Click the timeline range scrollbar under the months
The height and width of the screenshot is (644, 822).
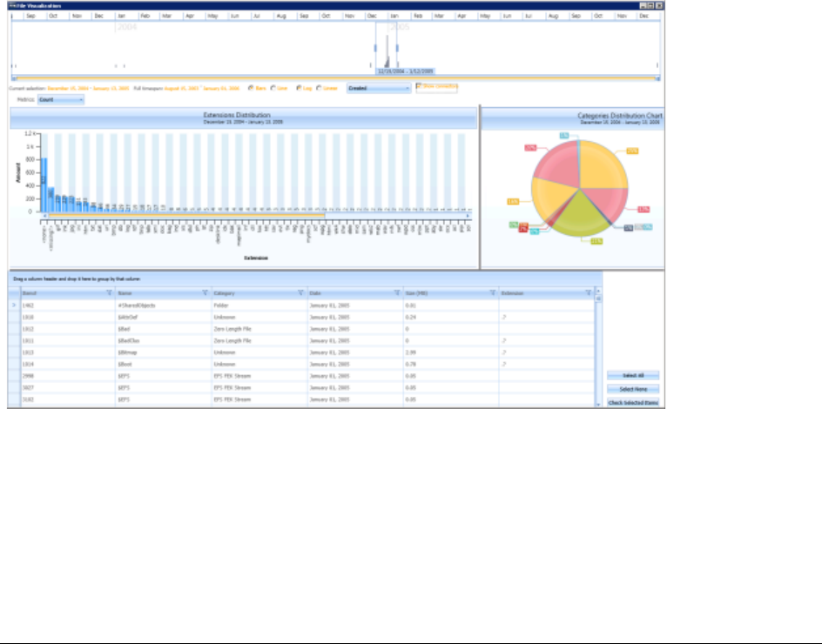coord(335,78)
